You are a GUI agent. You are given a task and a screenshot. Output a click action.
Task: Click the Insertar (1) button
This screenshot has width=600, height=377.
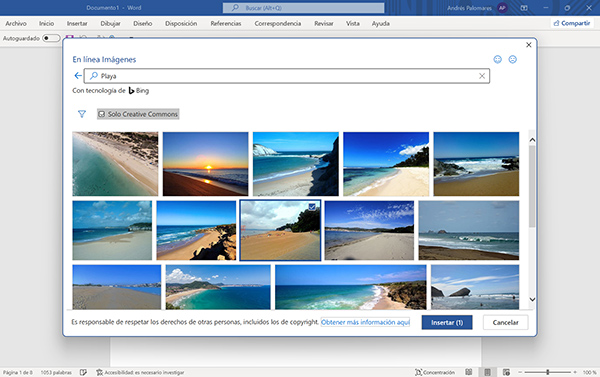tap(447, 322)
